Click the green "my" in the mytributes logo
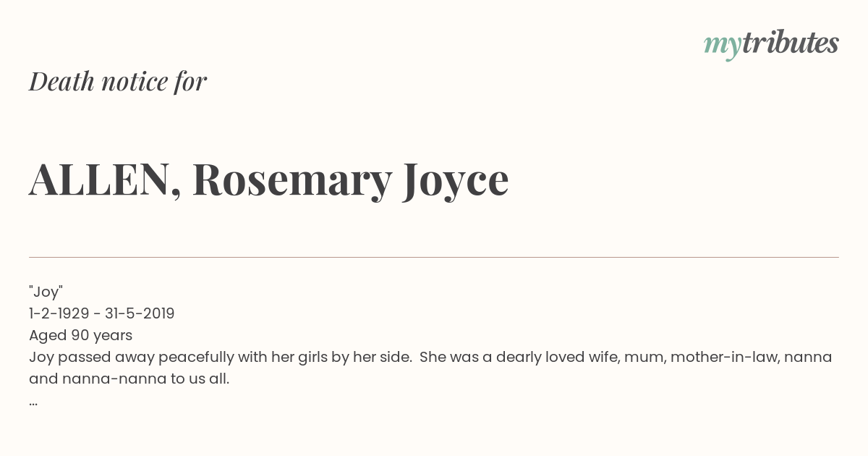 point(723,46)
